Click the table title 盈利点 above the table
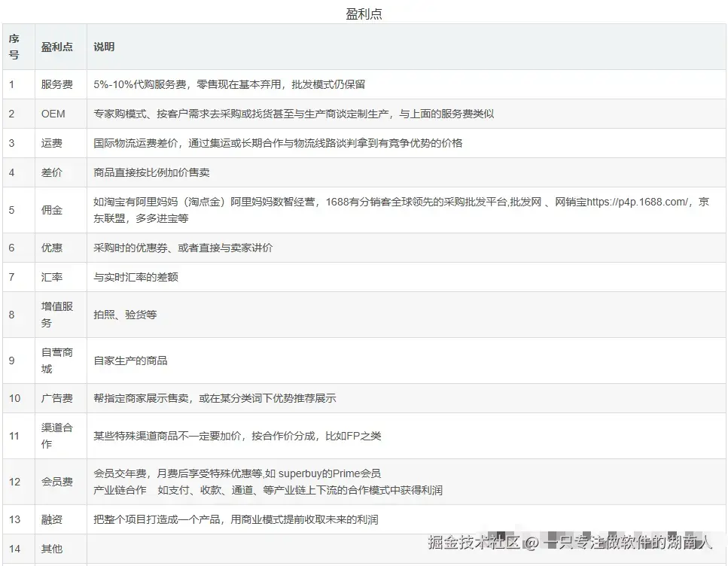 click(x=364, y=14)
